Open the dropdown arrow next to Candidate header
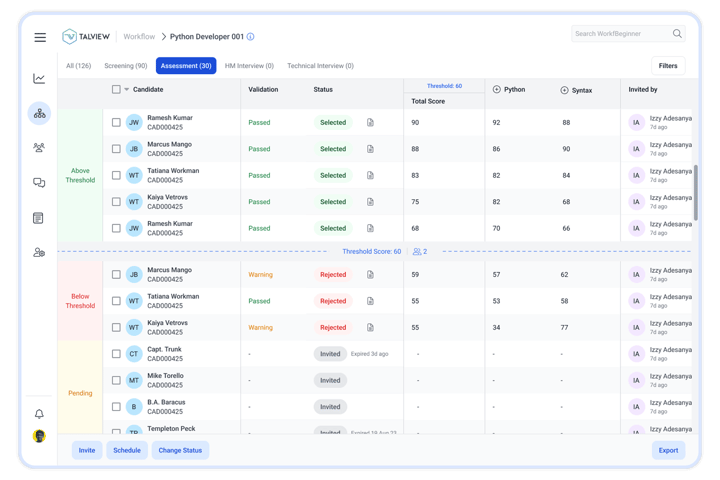The height and width of the screenshot is (480, 720). coord(127,90)
